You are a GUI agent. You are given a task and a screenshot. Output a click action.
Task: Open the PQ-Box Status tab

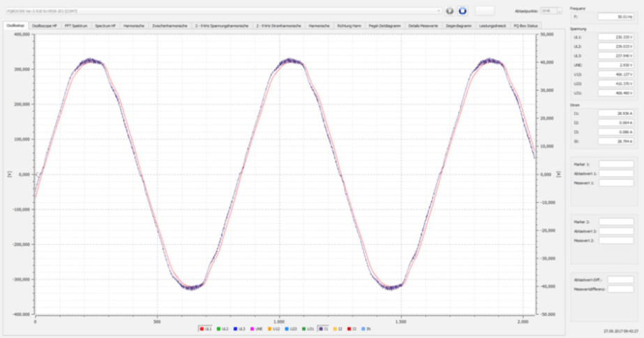click(525, 25)
